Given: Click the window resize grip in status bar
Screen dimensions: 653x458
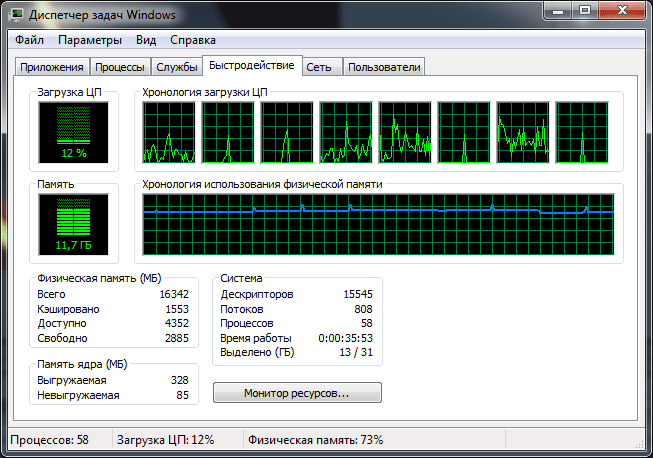Looking at the screenshot, I should (640, 444).
